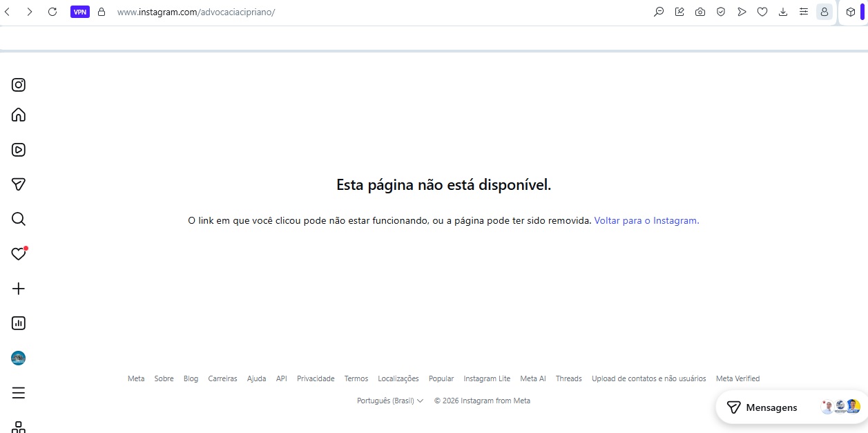Click the padlock site info icon
This screenshot has height=433, width=868.
coord(102,12)
